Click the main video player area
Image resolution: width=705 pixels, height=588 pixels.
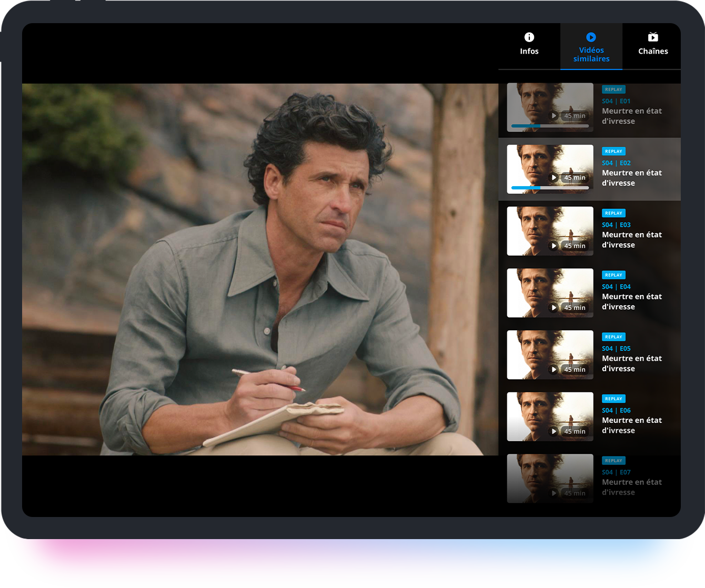pyautogui.click(x=260, y=269)
